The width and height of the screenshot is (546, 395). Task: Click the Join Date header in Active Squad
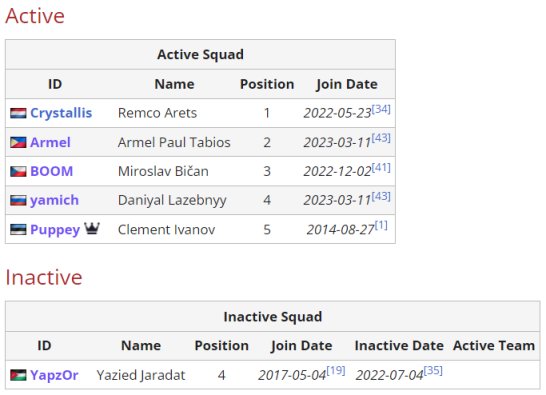click(x=346, y=85)
